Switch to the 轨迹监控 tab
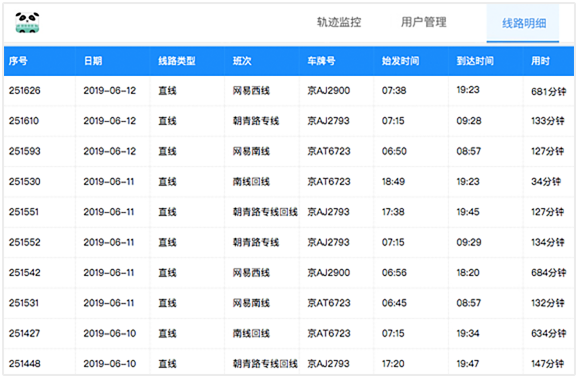The image size is (578, 378). pos(339,22)
